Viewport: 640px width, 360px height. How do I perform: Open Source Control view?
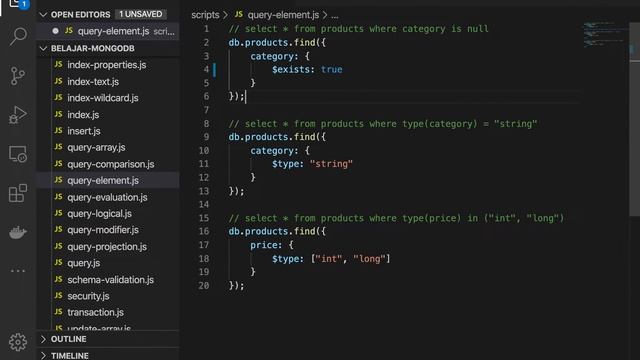tap(18, 76)
